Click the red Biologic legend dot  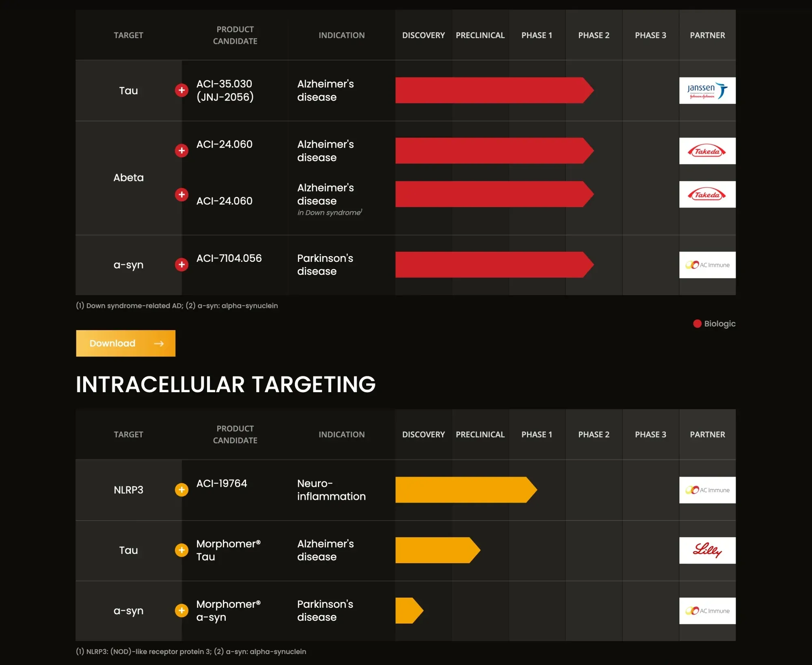pos(697,324)
